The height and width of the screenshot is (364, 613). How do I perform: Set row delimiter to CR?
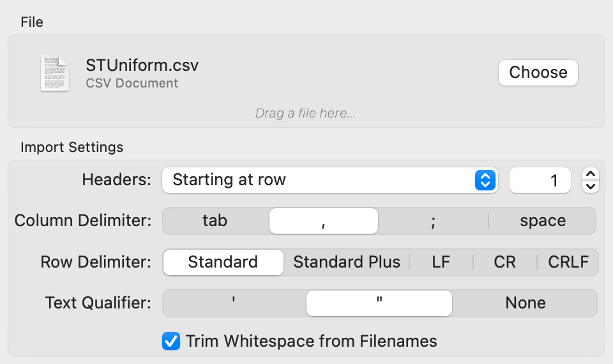click(504, 262)
